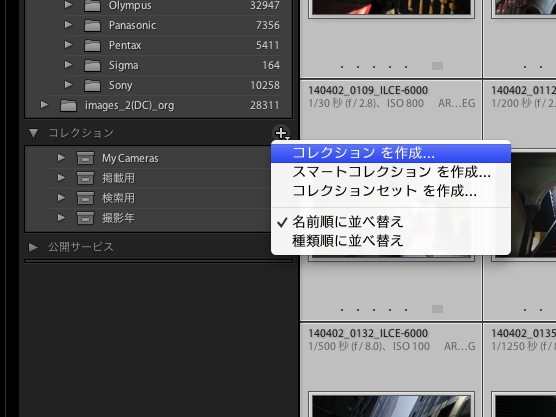Expand the Sigma folder
Image resolution: width=556 pixels, height=417 pixels.
(x=68, y=65)
